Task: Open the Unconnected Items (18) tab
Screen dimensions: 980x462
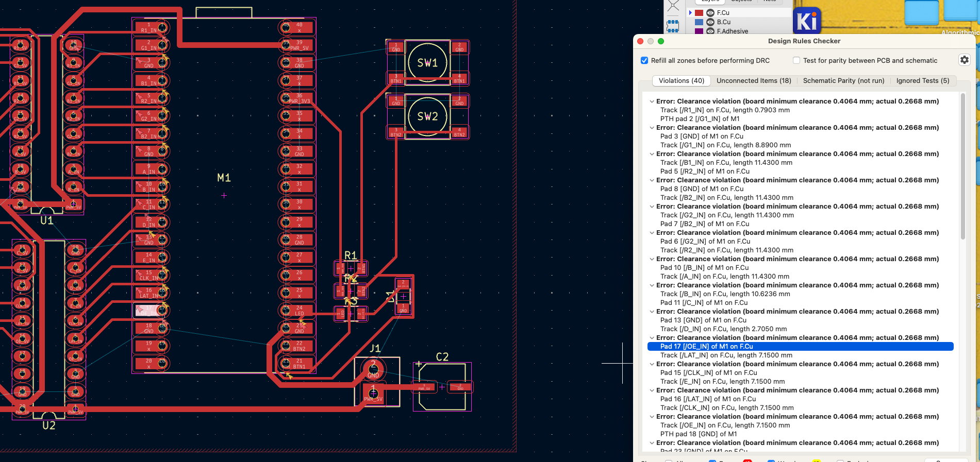Action: point(754,81)
